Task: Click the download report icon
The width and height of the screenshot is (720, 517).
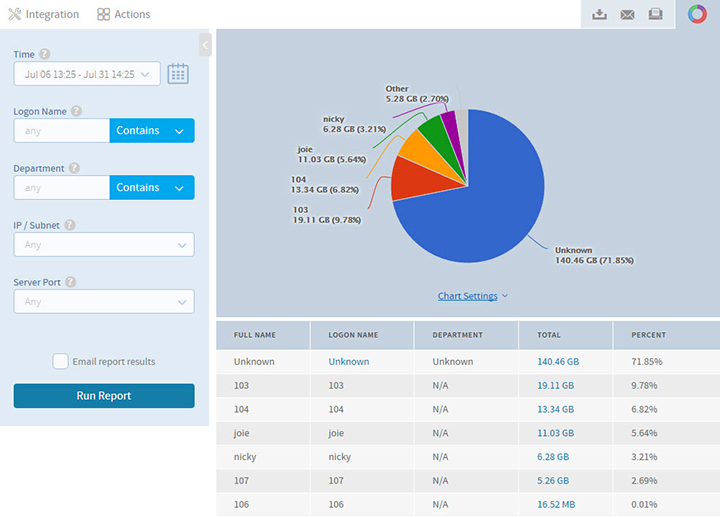Action: [600, 14]
